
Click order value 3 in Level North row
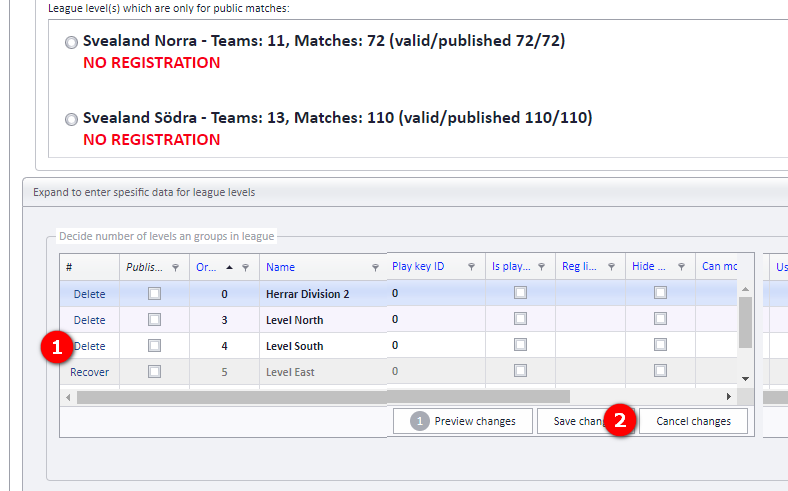pos(224,320)
